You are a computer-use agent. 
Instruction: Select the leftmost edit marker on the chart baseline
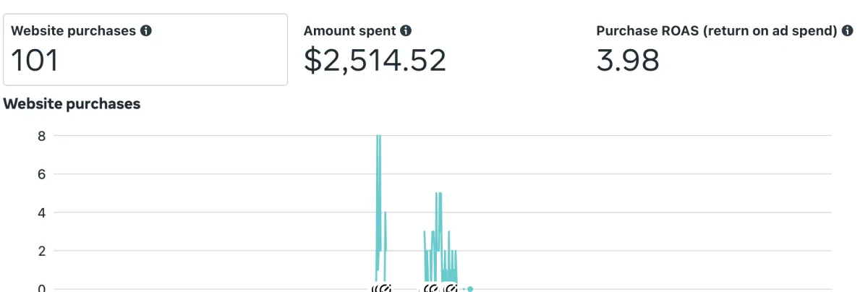[x=381, y=288]
